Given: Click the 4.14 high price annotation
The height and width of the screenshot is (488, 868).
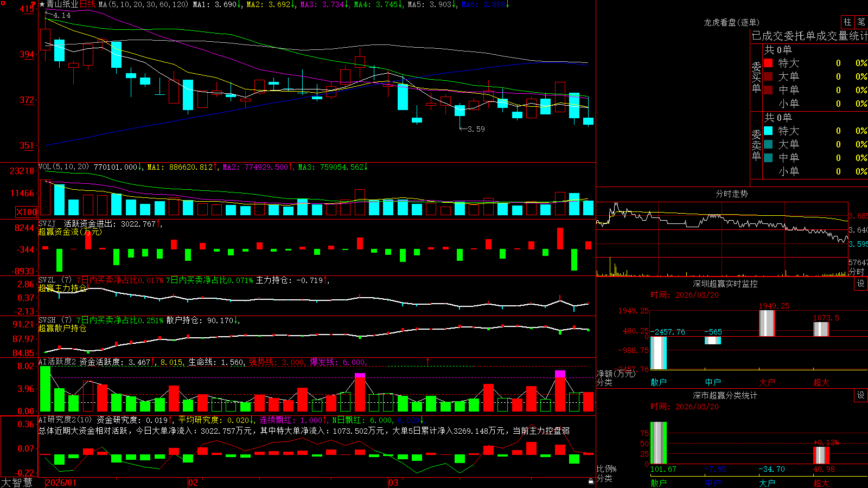Looking at the screenshot, I should 62,15.
